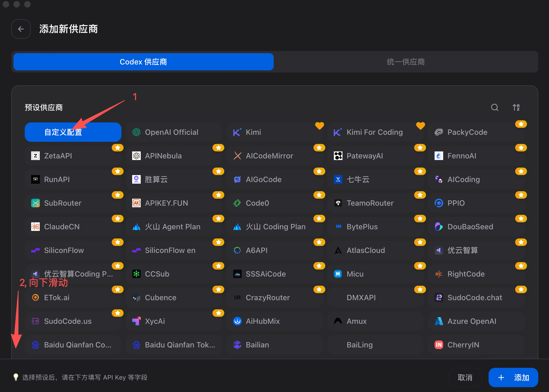
Task: Choose Baidu Qianfan Co... preset
Action: (x=73, y=345)
